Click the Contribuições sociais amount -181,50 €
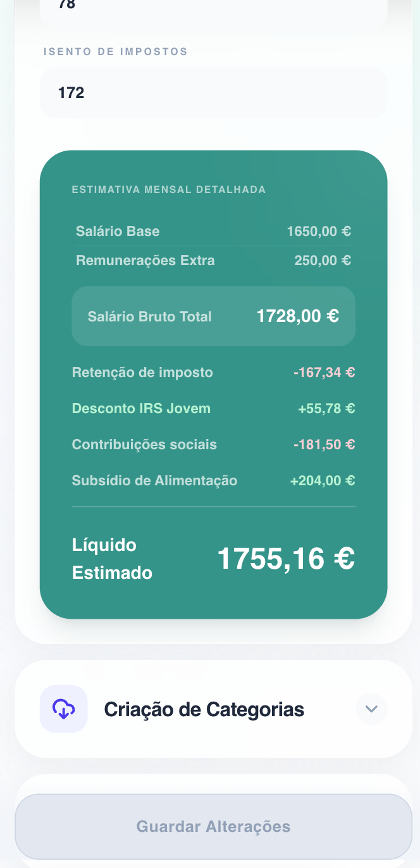This screenshot has height=868, width=420. coord(324,444)
